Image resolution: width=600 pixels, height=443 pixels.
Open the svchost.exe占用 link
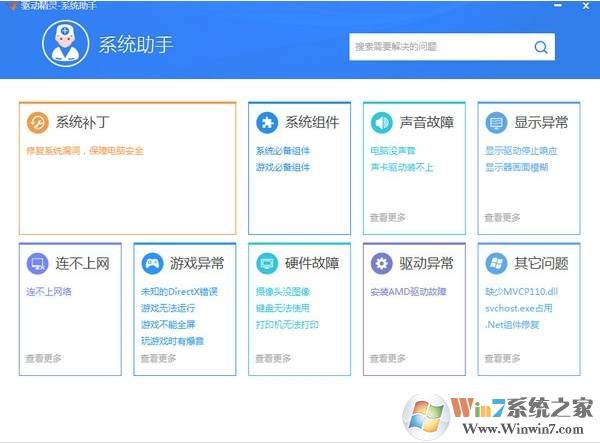click(x=519, y=309)
